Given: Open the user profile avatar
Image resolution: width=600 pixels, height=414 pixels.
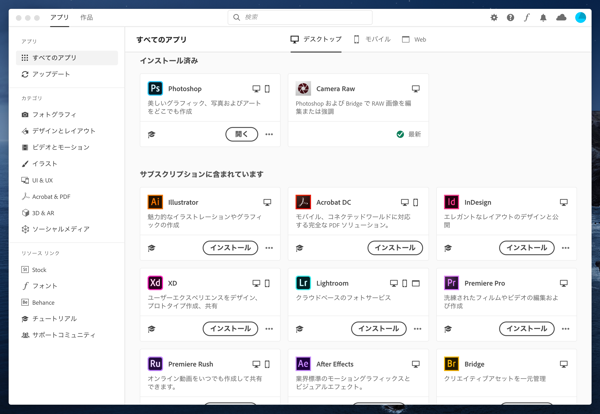Looking at the screenshot, I should point(580,18).
